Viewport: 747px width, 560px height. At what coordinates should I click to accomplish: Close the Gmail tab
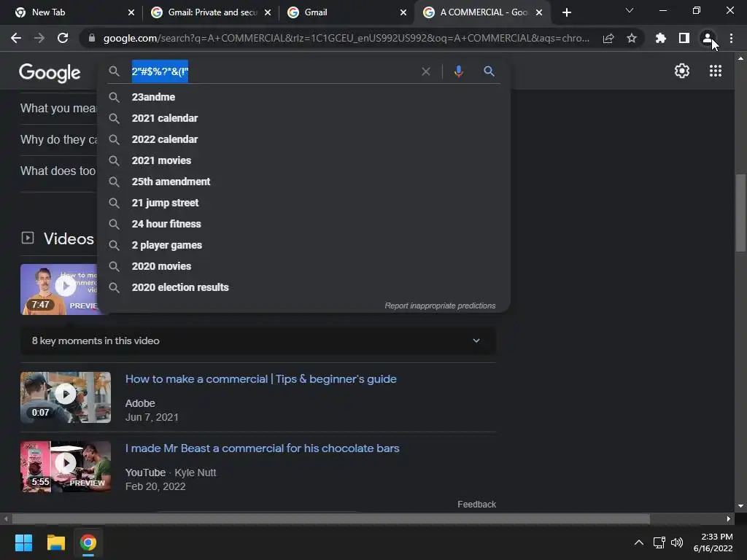403,12
